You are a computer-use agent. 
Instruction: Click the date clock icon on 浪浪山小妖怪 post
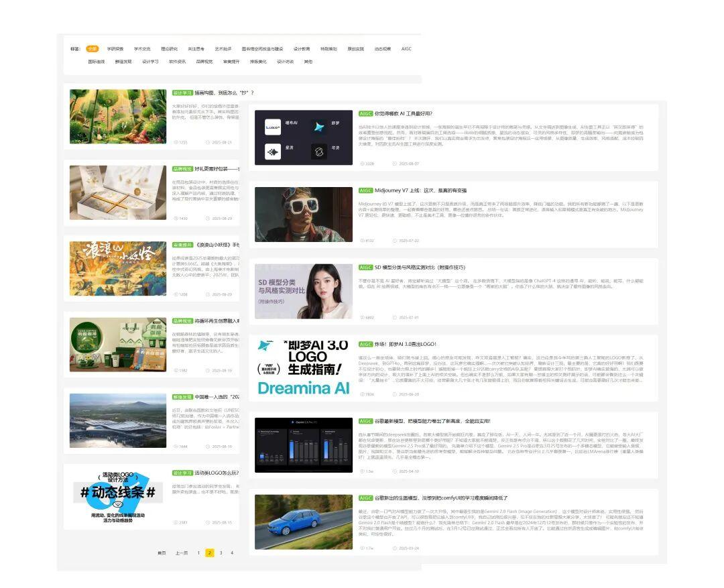[x=208, y=294]
